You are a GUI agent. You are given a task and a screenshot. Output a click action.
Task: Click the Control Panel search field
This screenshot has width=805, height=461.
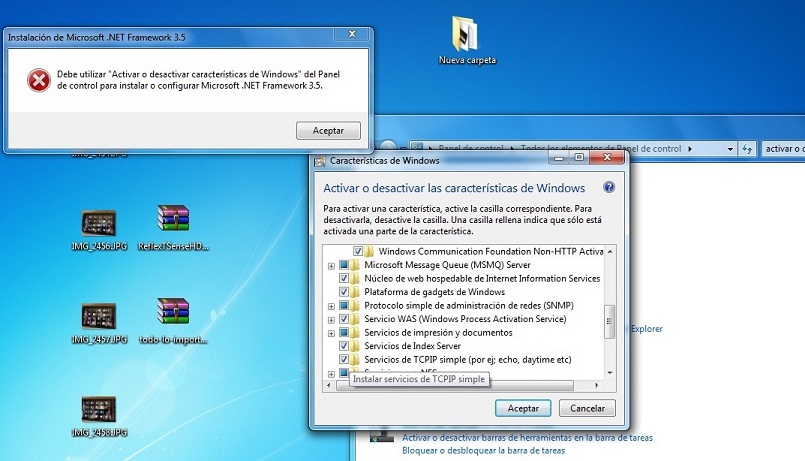tap(783, 149)
